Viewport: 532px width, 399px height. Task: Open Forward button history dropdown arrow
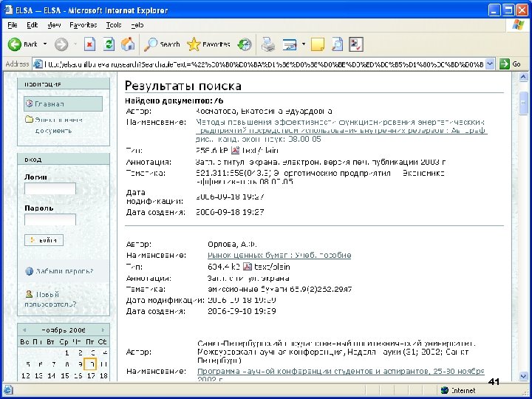(x=75, y=44)
